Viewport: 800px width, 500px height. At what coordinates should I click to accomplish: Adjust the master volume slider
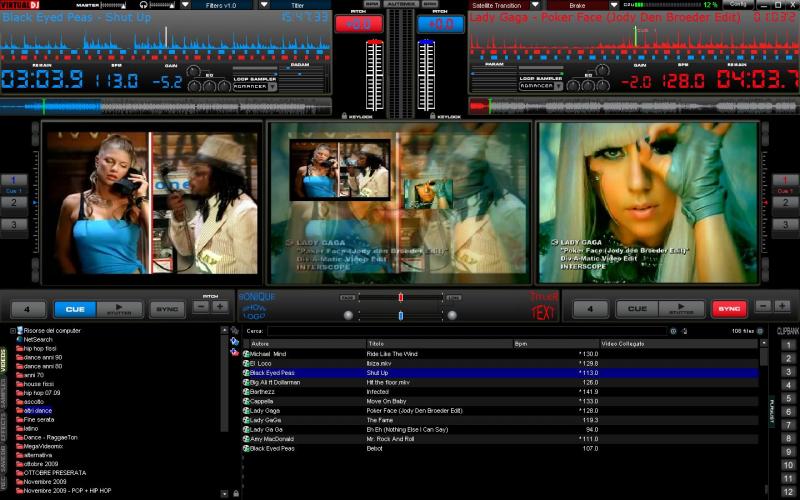coord(114,5)
